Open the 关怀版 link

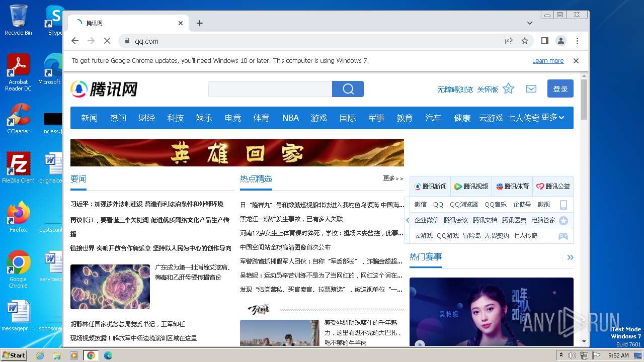point(488,89)
